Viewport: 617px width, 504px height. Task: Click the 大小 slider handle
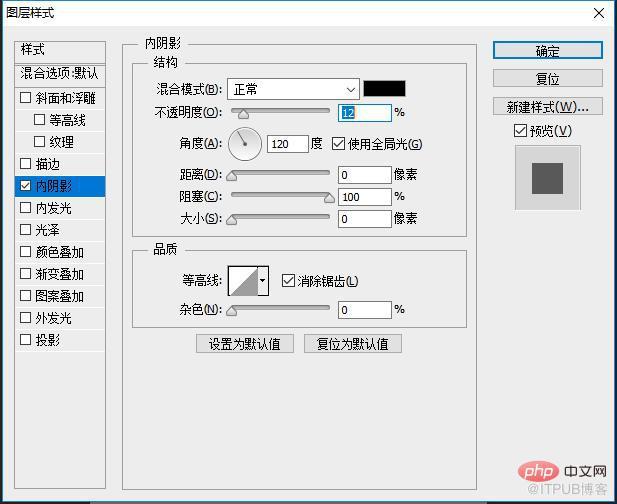pyautogui.click(x=232, y=220)
